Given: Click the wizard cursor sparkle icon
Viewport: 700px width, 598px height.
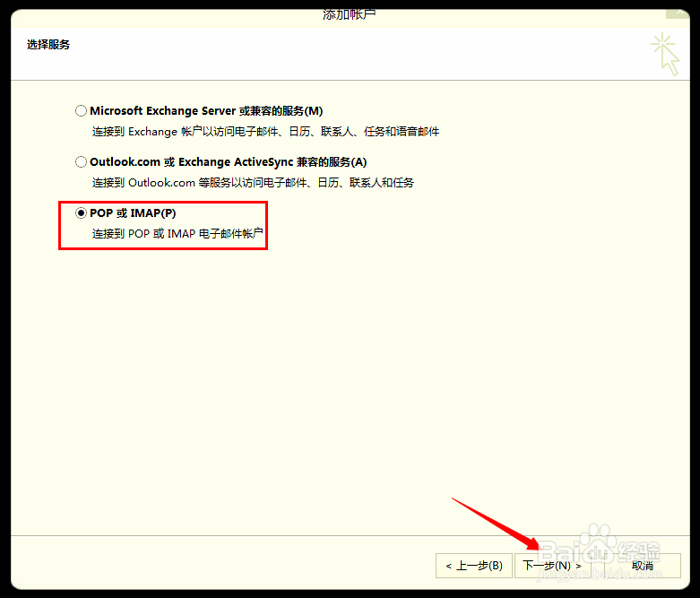Looking at the screenshot, I should click(665, 54).
